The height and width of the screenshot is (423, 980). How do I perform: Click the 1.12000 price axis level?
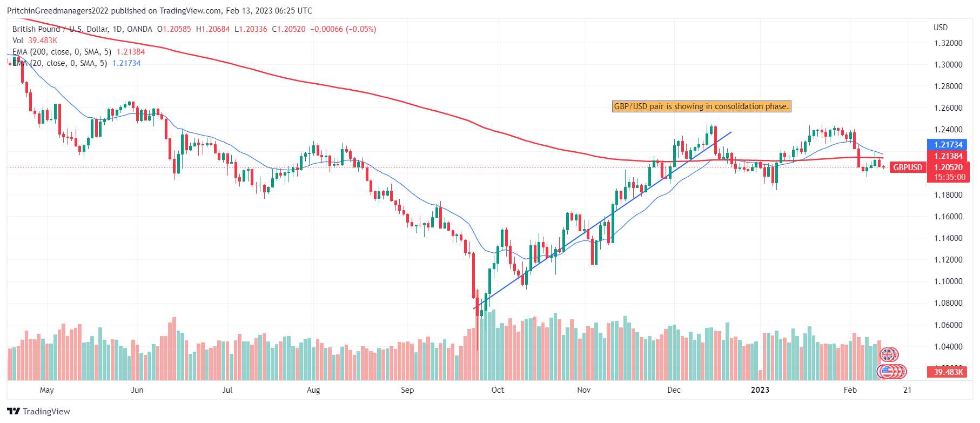(x=948, y=260)
